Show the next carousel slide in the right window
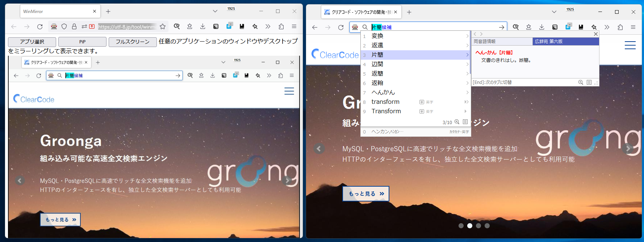Screen dimensions: 644x242 click(628, 149)
